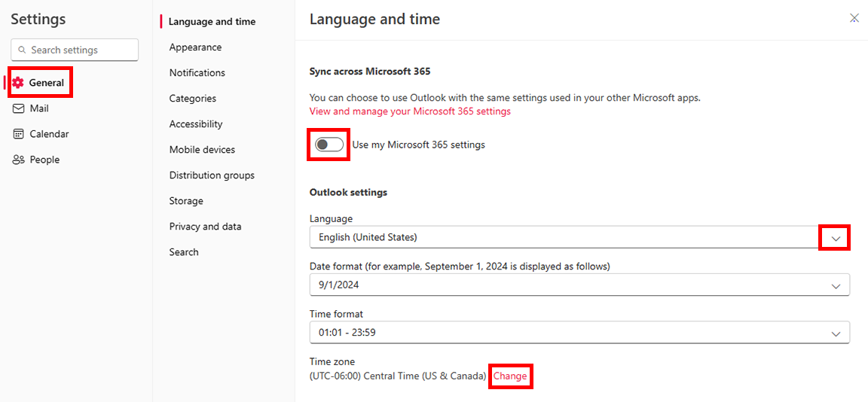Close the Settings dialog with X
The image size is (868, 402).
click(x=854, y=19)
